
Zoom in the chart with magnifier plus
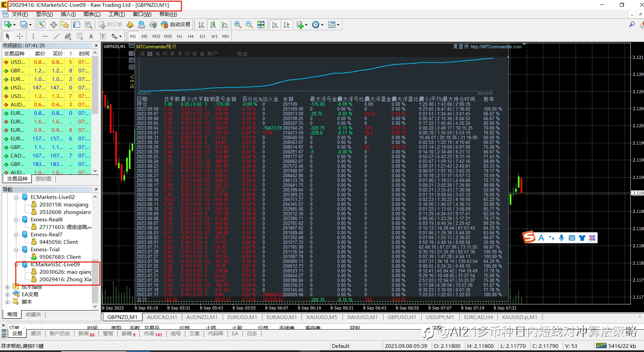coord(238,24)
